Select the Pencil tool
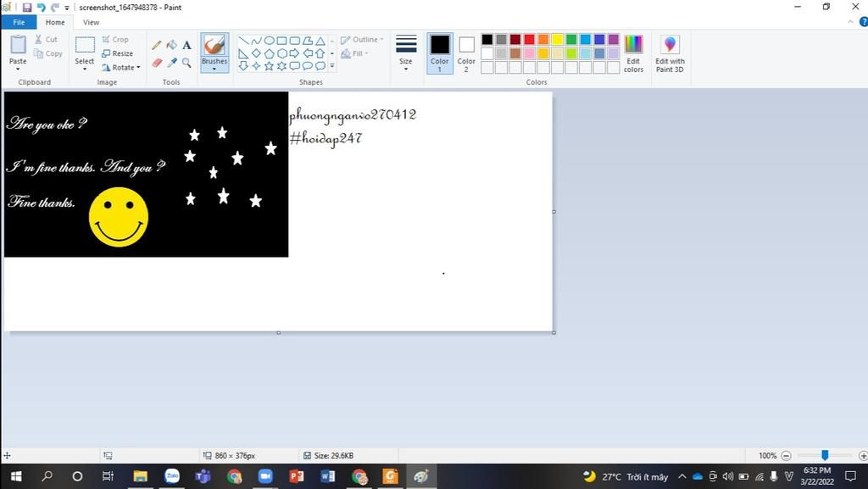The image size is (868, 489). tap(157, 46)
